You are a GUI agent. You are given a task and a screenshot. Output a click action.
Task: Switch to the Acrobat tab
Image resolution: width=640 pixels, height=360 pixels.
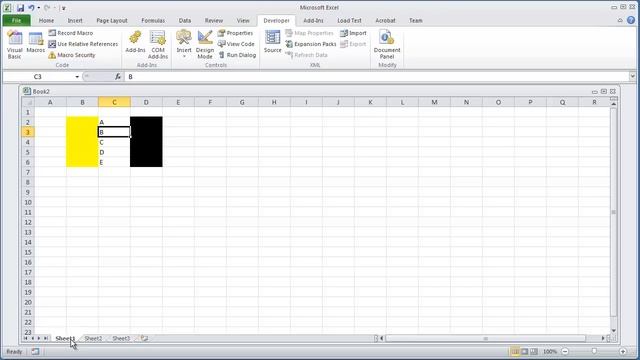(x=385, y=20)
